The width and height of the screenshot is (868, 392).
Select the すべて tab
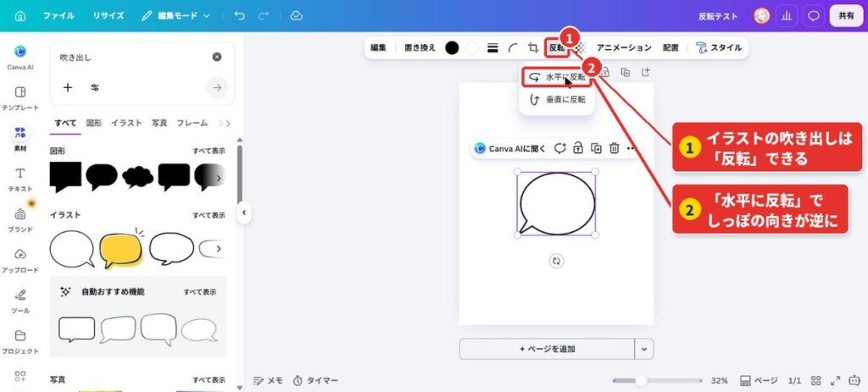(65, 123)
